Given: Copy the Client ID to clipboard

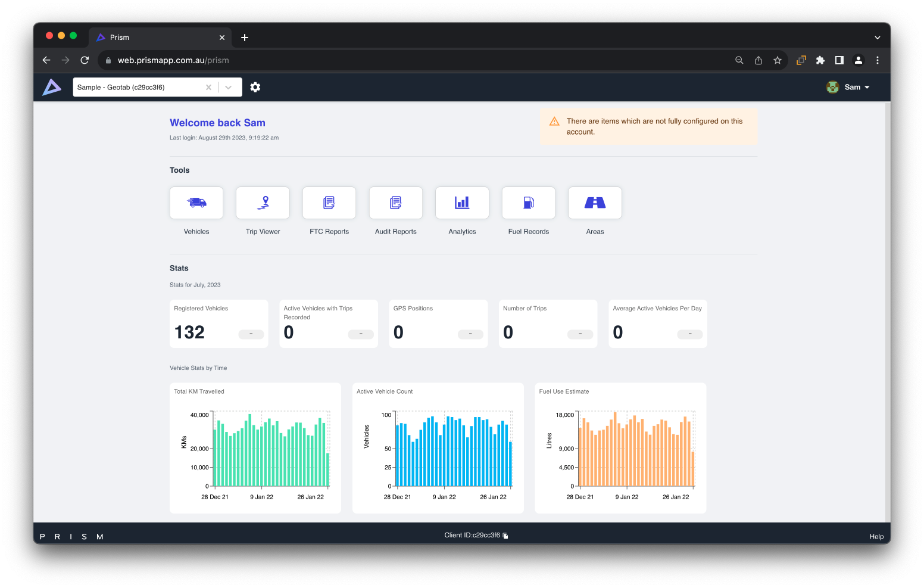Looking at the screenshot, I should [x=505, y=536].
